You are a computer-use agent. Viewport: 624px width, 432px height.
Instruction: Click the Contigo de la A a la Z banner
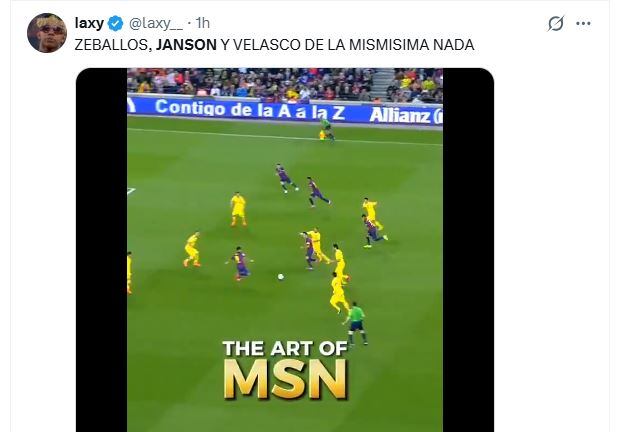coord(250,109)
